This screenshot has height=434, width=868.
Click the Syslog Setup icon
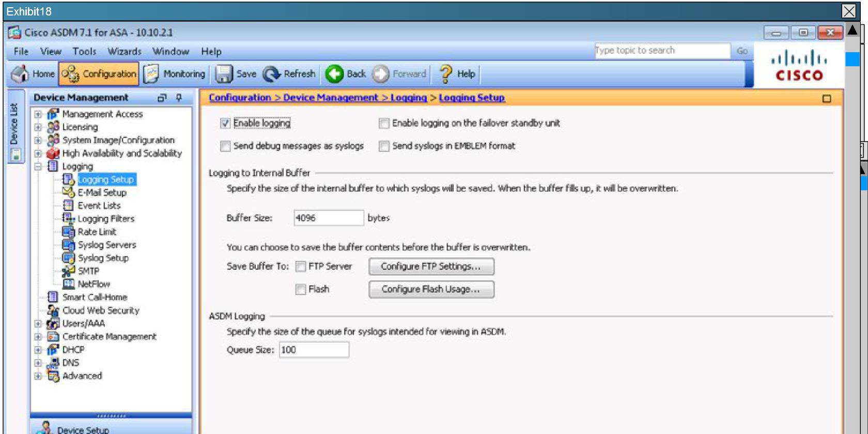point(68,258)
